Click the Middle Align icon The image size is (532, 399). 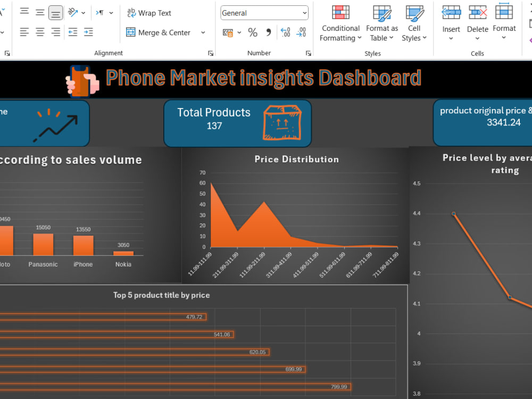click(x=40, y=13)
